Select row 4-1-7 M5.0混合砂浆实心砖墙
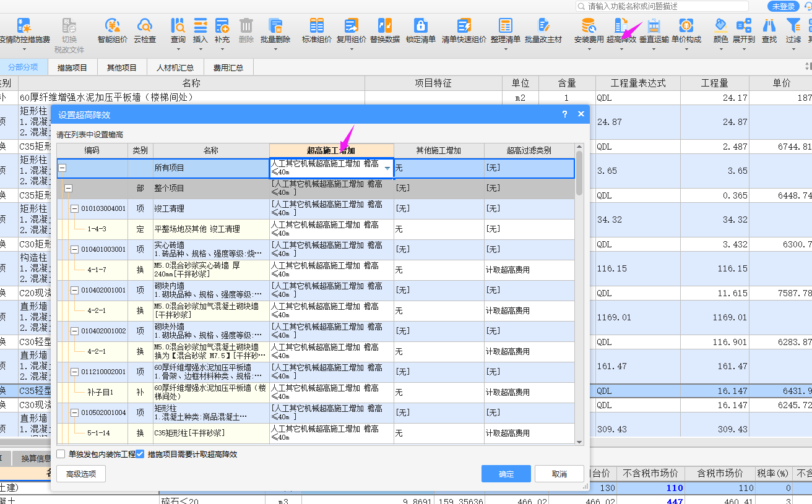Viewport: 812px width, 504px height. (x=316, y=270)
